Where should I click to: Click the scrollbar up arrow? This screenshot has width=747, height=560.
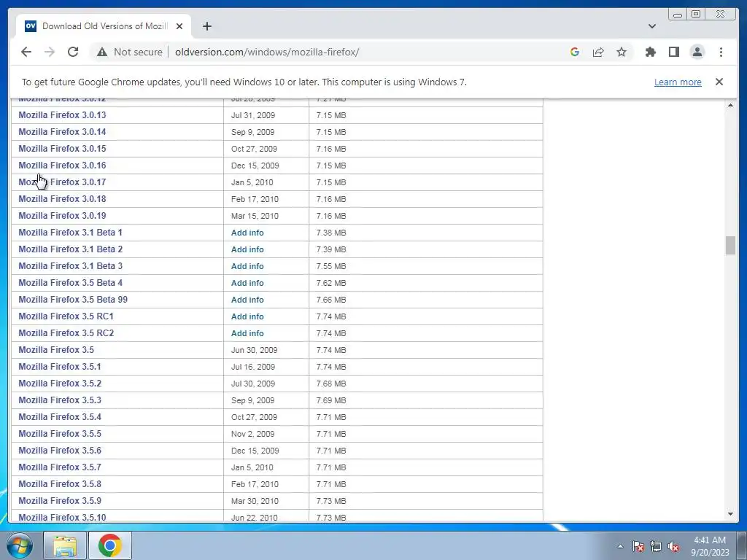pos(730,105)
